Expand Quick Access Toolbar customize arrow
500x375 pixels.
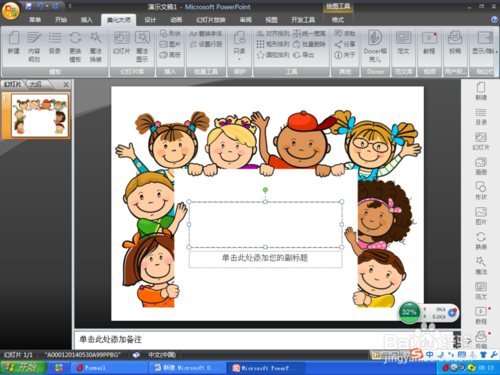tap(70, 6)
